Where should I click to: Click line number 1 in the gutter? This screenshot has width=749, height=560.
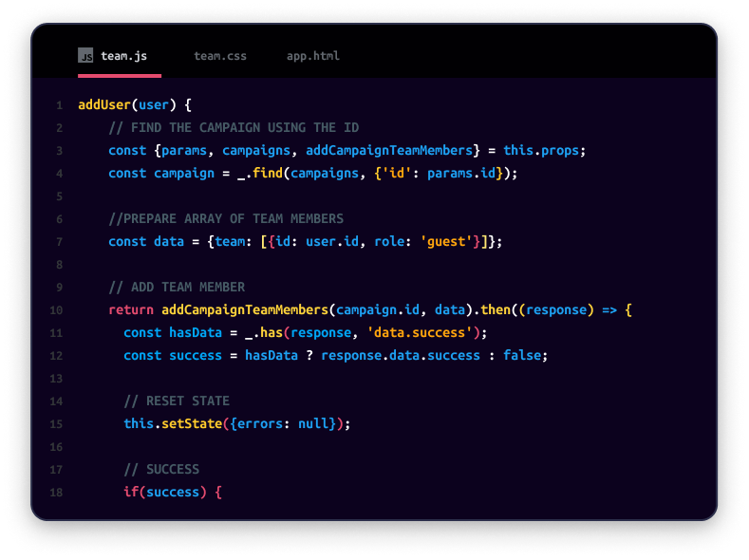coord(59,105)
